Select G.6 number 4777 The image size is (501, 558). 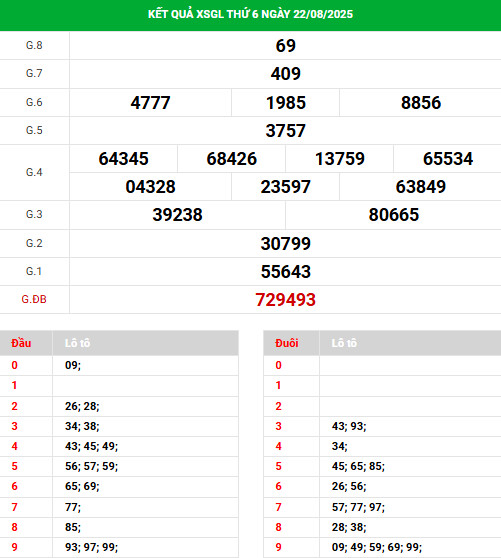[150, 103]
